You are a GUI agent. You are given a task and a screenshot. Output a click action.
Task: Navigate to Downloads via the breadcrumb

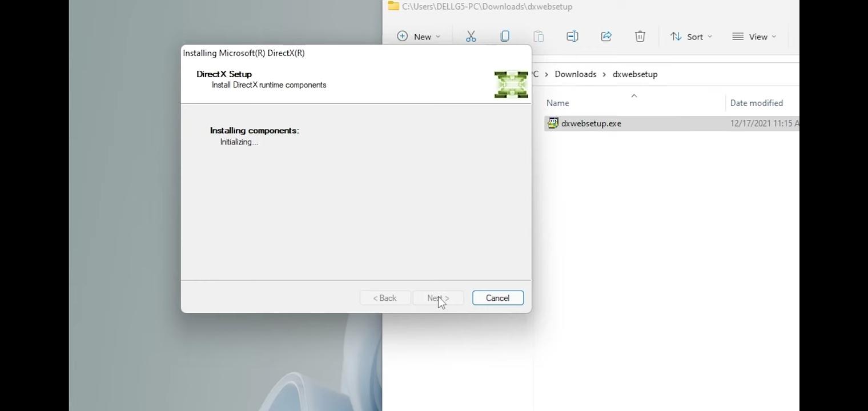click(576, 74)
